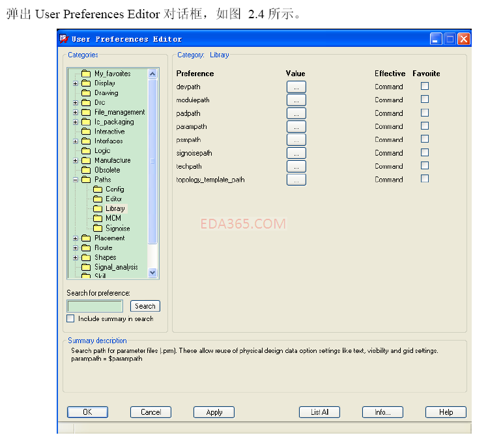The width and height of the screenshot is (488, 448).
Task: Enable Favorite checkbox for techpath
Action: pyautogui.click(x=425, y=165)
